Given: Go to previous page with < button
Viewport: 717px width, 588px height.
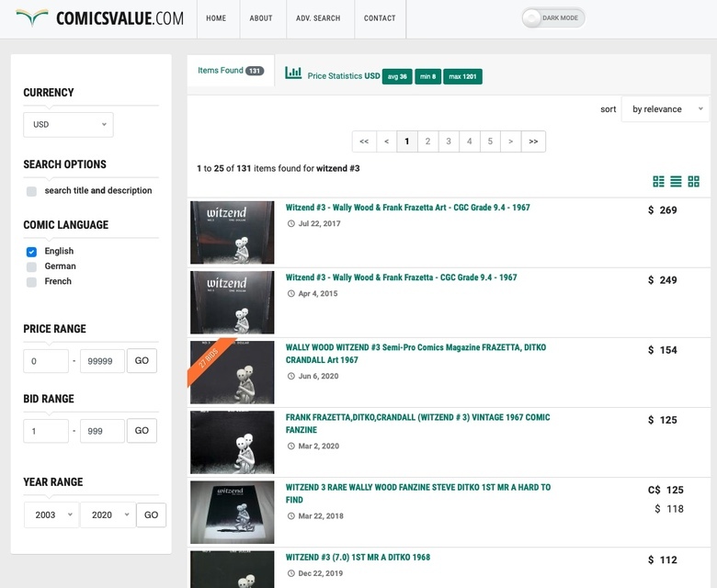Looking at the screenshot, I should 386,141.
